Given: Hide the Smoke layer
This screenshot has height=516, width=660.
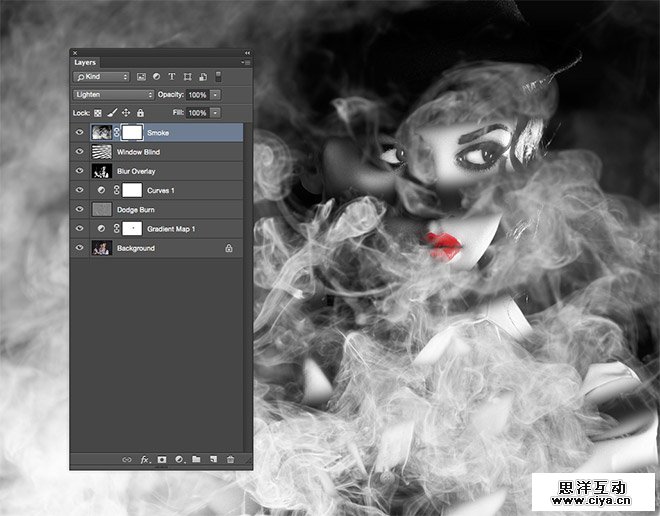Looking at the screenshot, I should click(x=79, y=132).
